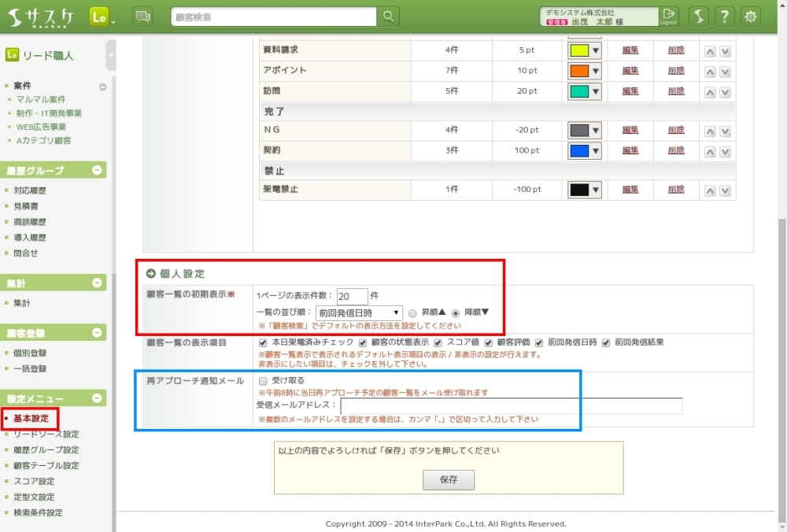The width and height of the screenshot is (787, 532).
Task: Enable 再アプローチ通知メール 受け取る checkbox
Action: pyautogui.click(x=263, y=380)
